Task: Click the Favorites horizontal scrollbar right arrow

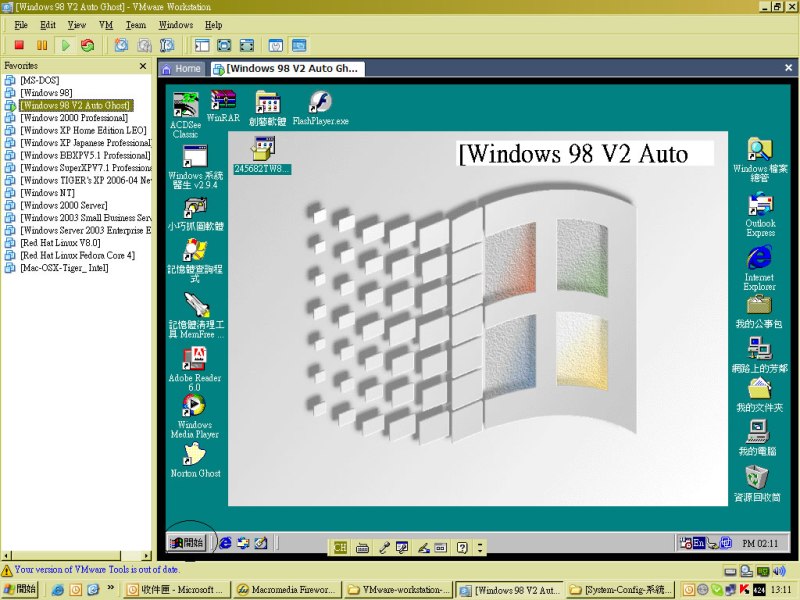Action: pos(146,556)
